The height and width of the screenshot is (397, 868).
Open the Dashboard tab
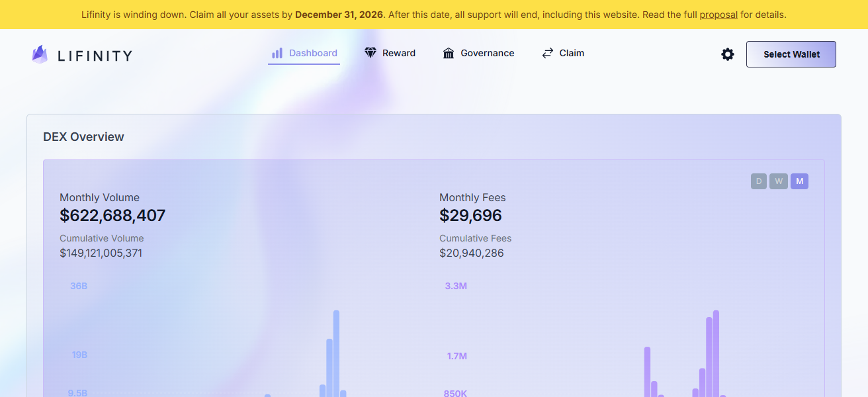pos(313,53)
